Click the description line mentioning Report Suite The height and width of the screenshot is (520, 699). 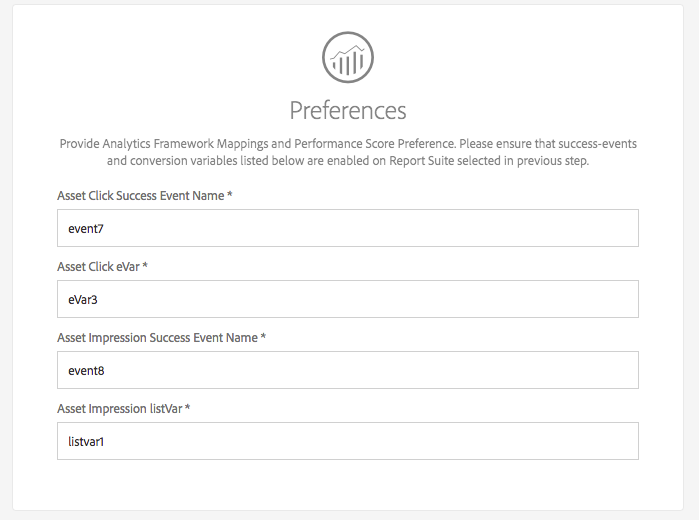347,161
